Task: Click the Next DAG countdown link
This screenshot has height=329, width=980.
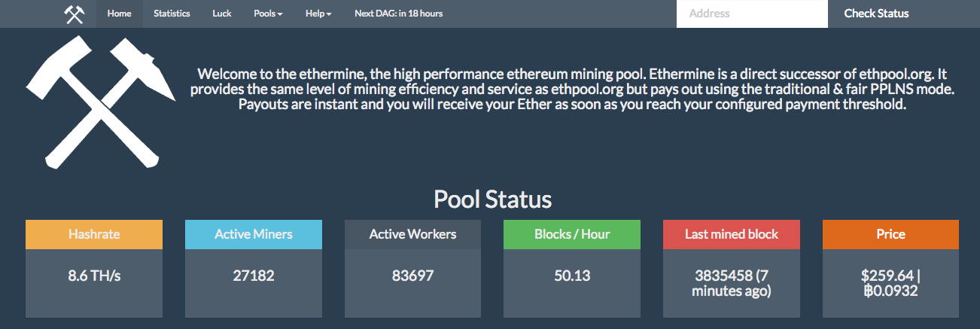Action: tap(398, 14)
